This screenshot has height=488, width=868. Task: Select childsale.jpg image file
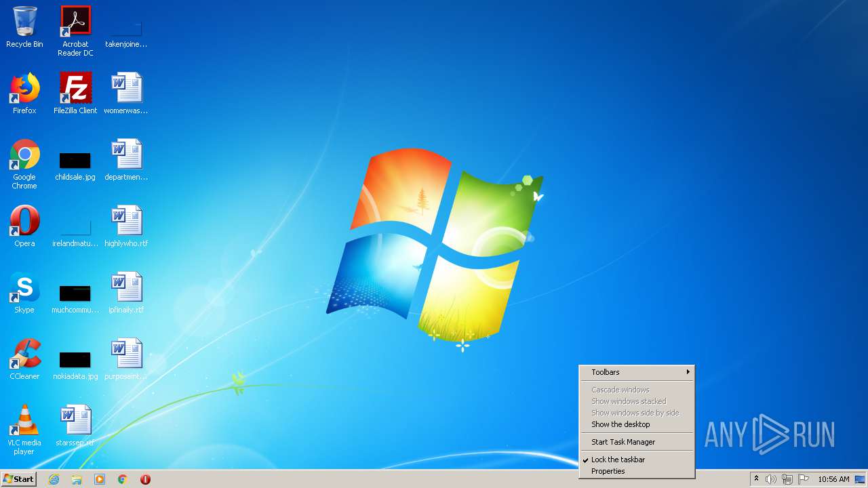click(75, 166)
